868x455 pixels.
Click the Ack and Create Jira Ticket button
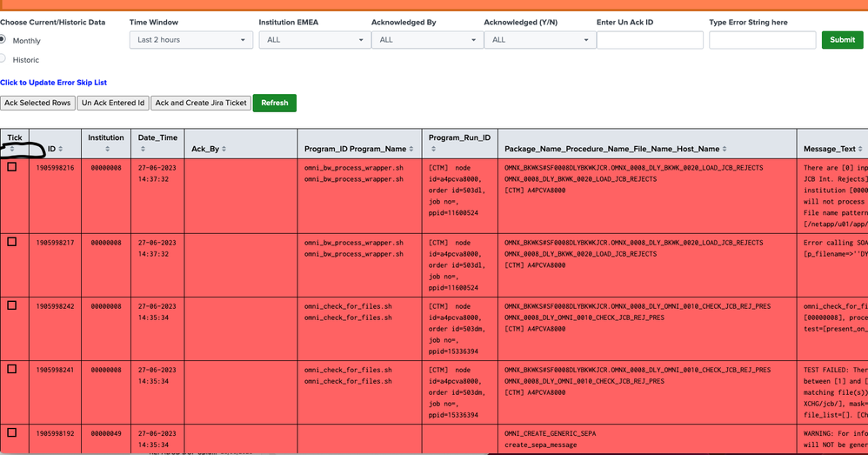pos(201,103)
